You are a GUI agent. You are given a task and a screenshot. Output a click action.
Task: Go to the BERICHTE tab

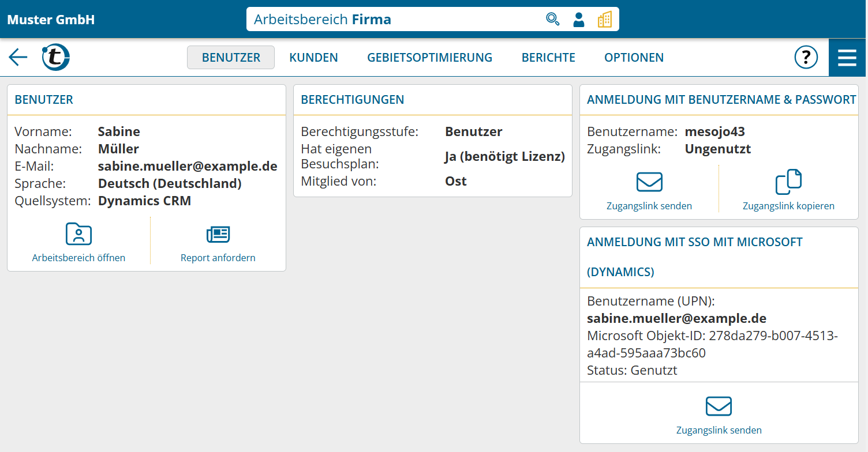click(x=548, y=58)
